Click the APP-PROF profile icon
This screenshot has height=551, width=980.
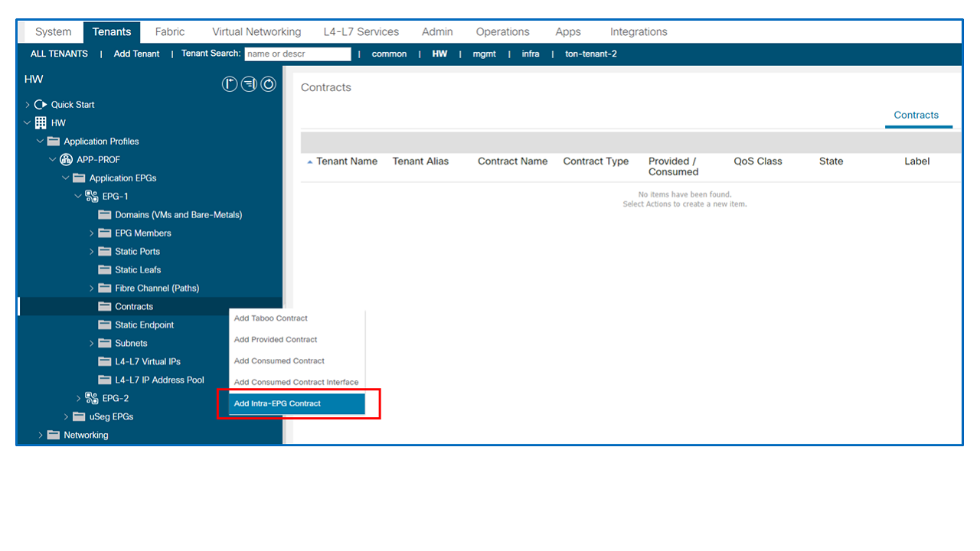66,159
